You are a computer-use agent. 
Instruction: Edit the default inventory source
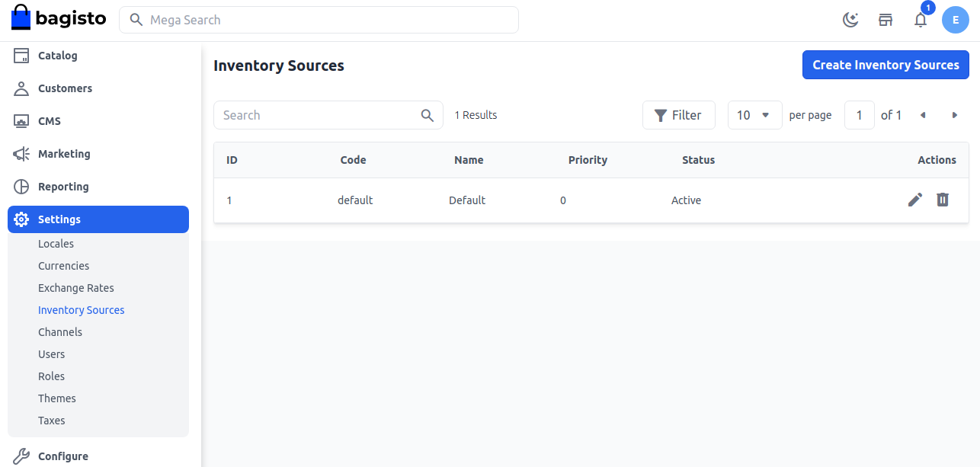[x=915, y=200]
